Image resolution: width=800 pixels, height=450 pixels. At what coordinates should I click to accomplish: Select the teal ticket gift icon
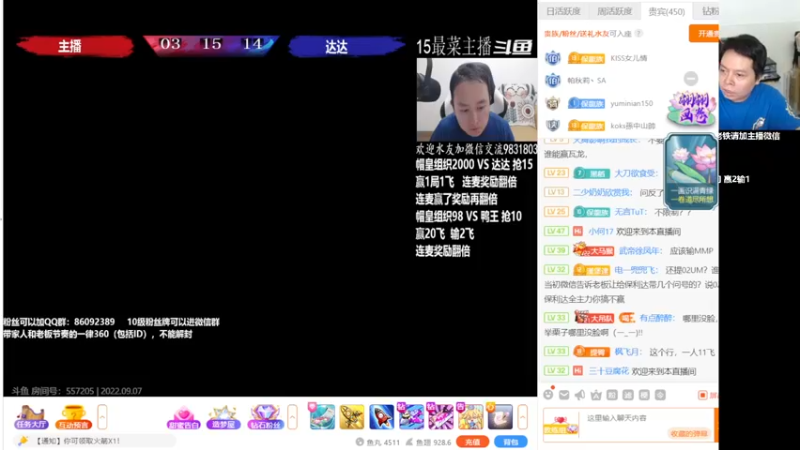pos(322,416)
